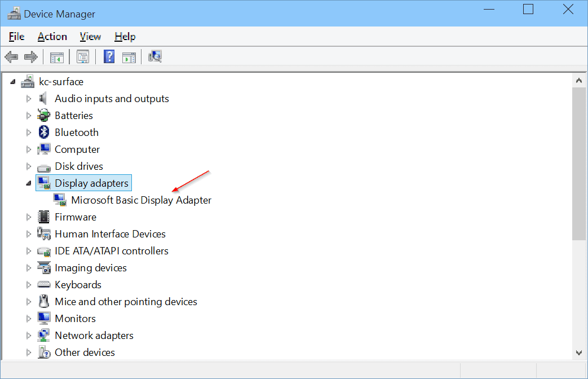Open the File menu

(16, 37)
